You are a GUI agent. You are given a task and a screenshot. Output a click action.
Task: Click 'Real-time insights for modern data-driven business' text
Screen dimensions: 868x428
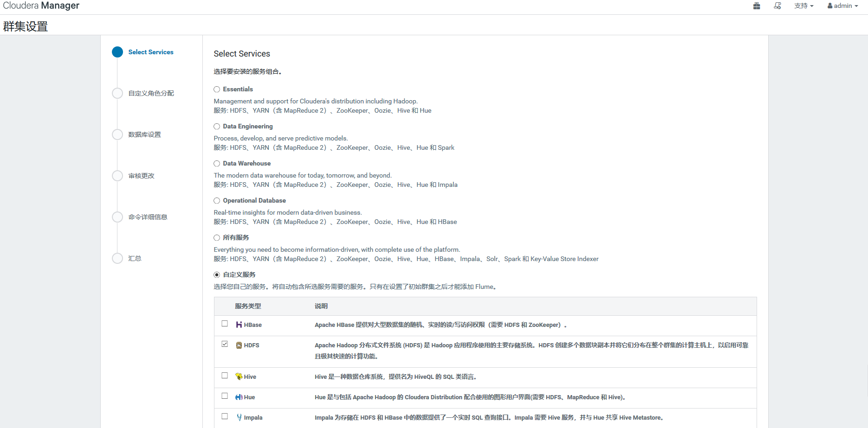(x=288, y=212)
